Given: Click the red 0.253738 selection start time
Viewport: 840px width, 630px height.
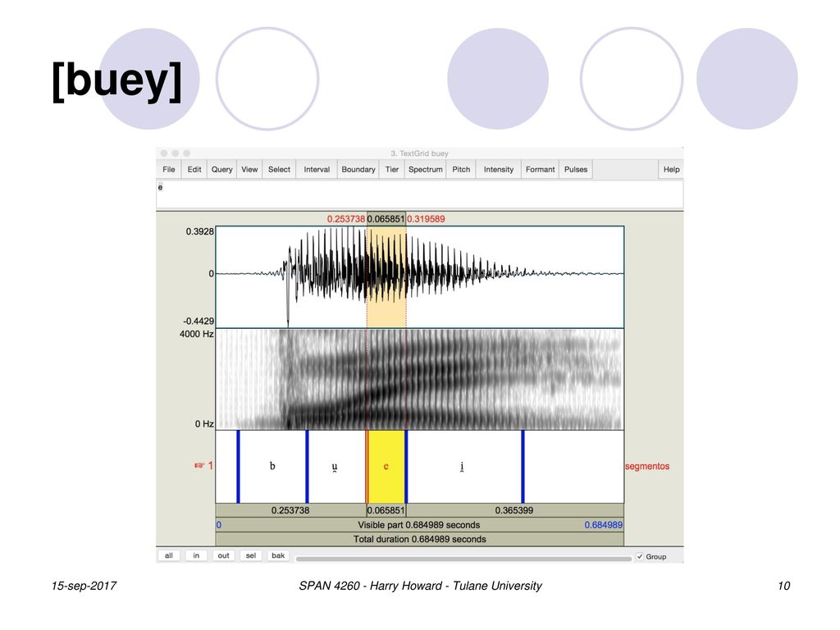Looking at the screenshot, I should coord(346,218).
